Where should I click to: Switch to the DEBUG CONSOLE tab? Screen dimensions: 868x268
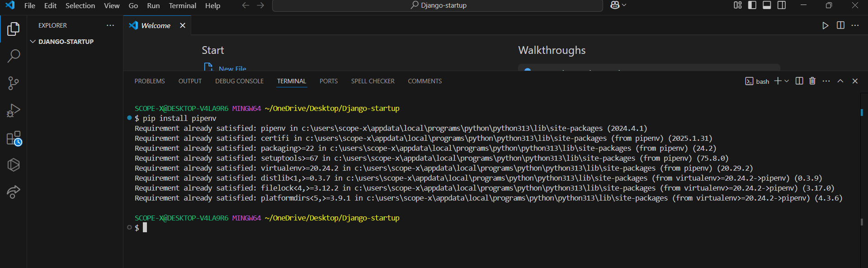[x=239, y=81]
